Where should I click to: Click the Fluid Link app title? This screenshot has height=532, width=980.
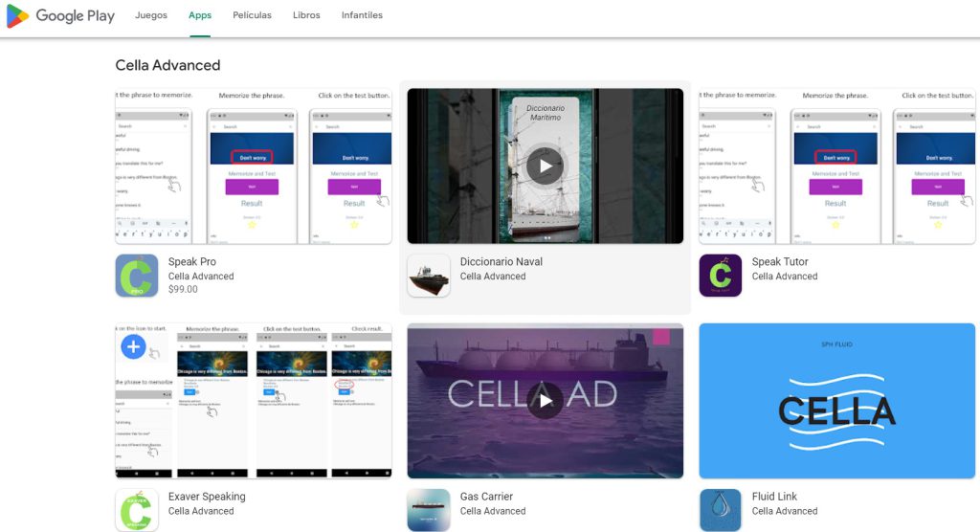tap(774, 497)
